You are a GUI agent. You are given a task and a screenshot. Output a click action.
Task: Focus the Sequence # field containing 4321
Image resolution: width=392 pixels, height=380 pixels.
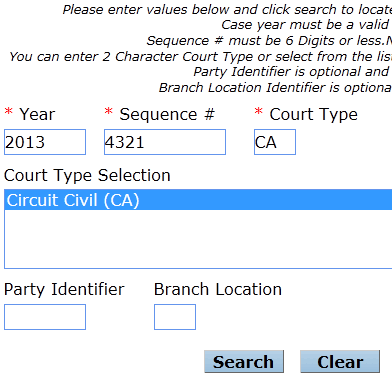point(165,142)
